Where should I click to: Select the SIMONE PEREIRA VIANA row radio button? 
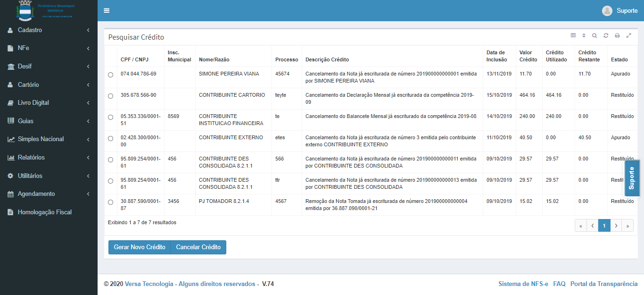point(111,75)
